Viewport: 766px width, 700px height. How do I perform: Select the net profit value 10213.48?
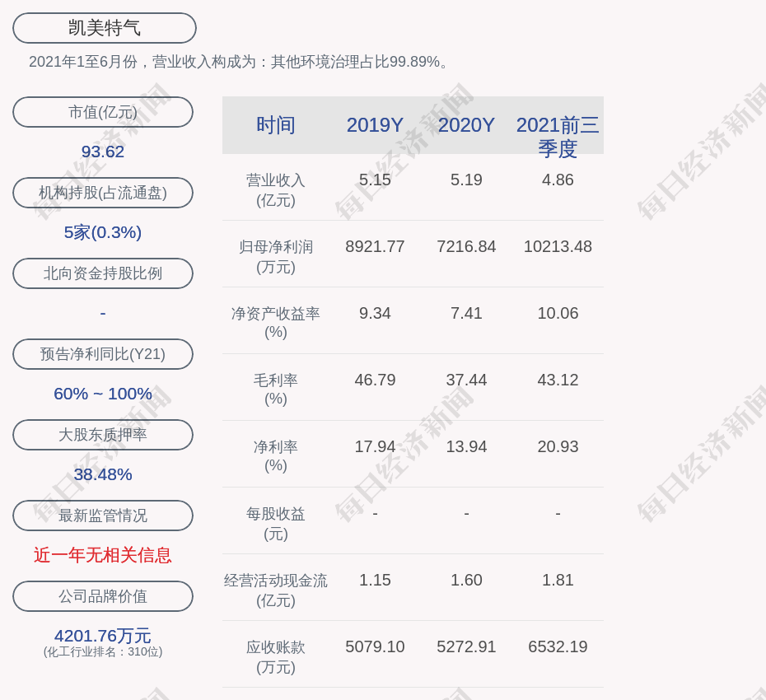pos(558,247)
